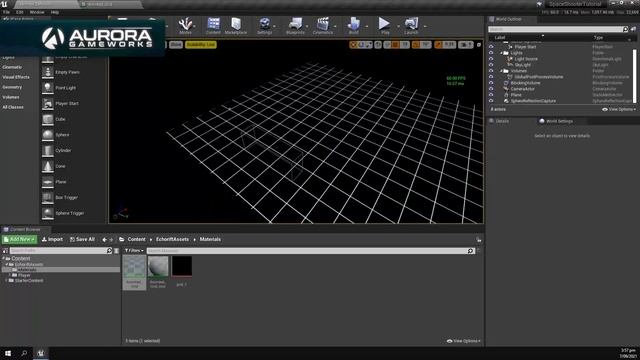Open the Filters dropdown in Content Browser
The width and height of the screenshot is (640, 360).
tap(134, 251)
